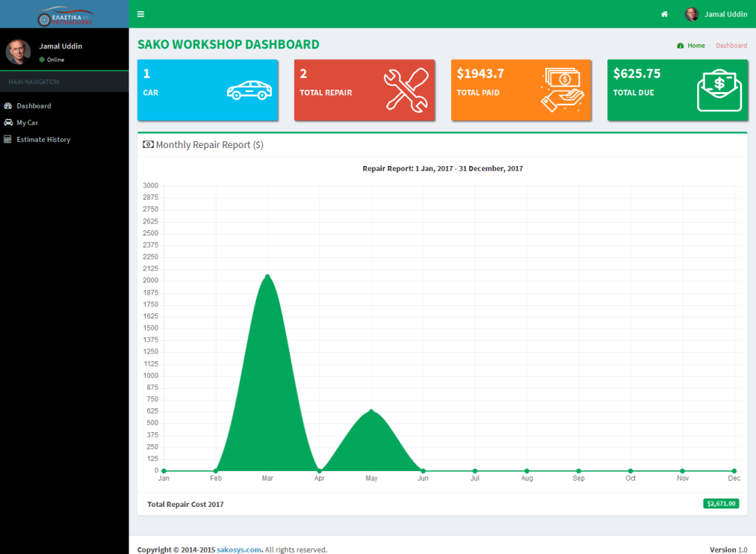Click the sidebar user profile photo
This screenshot has height=554, width=756.
pos(18,52)
